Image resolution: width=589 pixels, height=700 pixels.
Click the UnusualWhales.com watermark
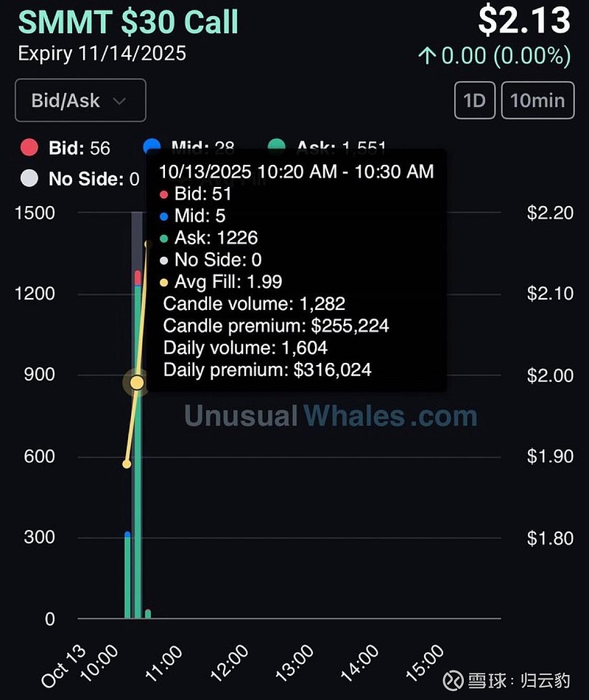(331, 417)
